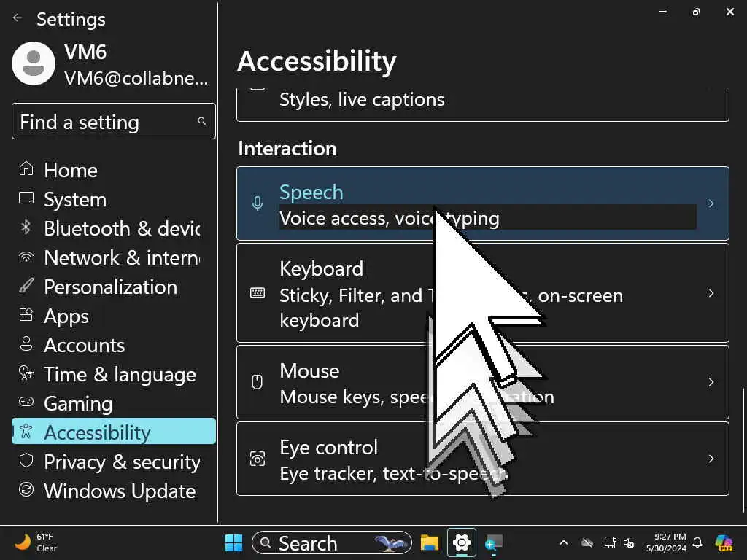The image size is (747, 560).
Task: Click the Personalization paintbrush icon
Action: tap(26, 285)
